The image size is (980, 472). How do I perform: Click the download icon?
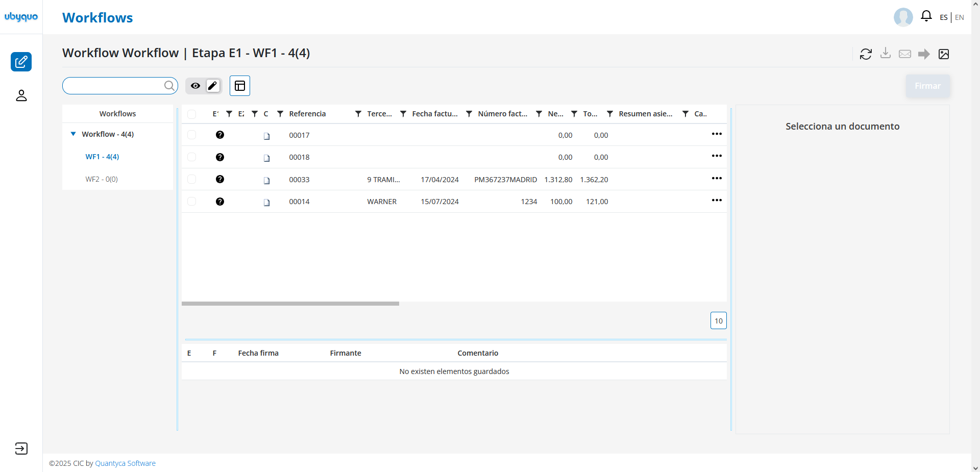pos(886,53)
